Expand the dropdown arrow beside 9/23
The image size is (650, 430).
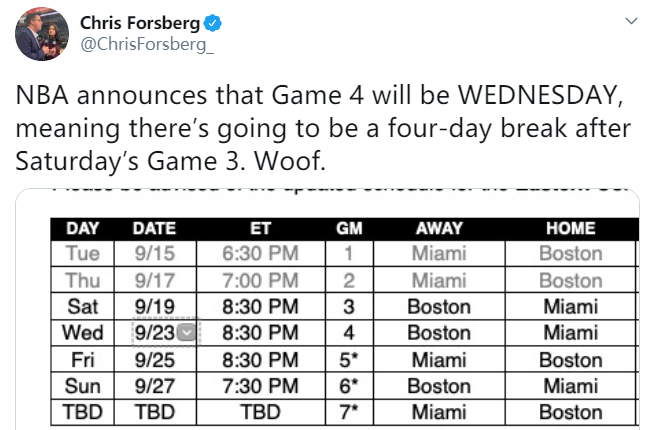pos(196,333)
